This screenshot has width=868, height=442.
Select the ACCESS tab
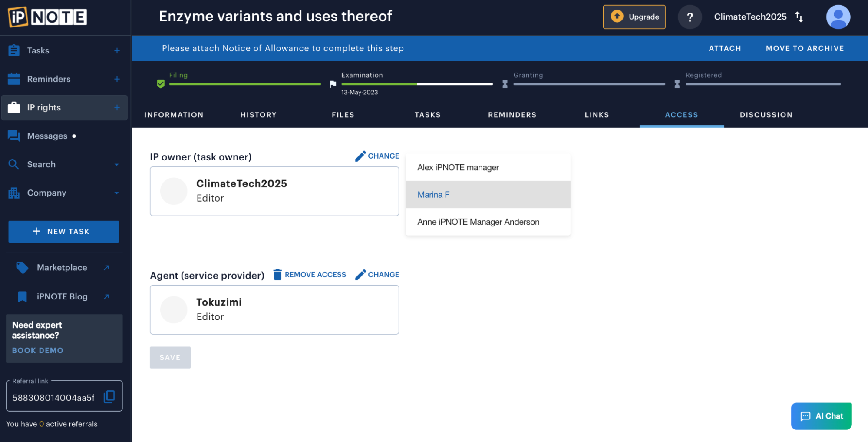point(682,115)
